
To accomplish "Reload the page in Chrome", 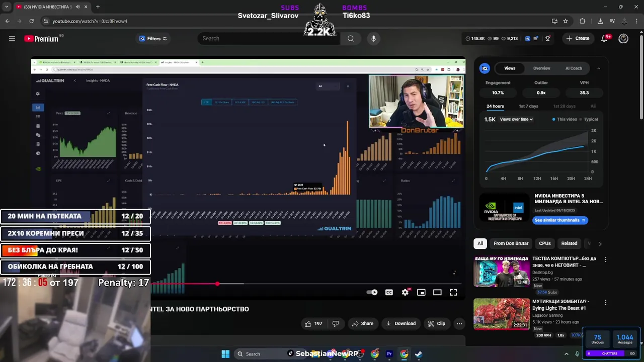I will [31, 21].
